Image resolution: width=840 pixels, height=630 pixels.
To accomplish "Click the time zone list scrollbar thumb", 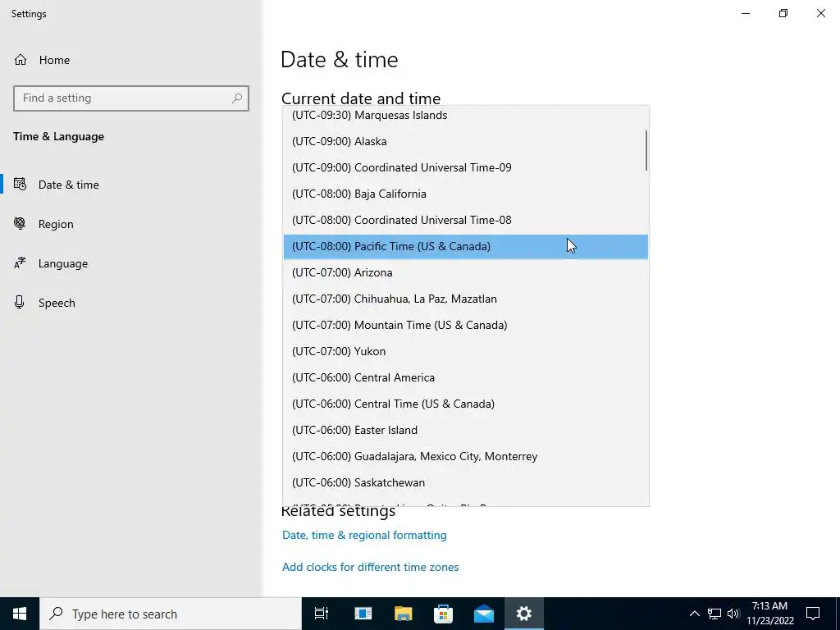I will pos(646,151).
